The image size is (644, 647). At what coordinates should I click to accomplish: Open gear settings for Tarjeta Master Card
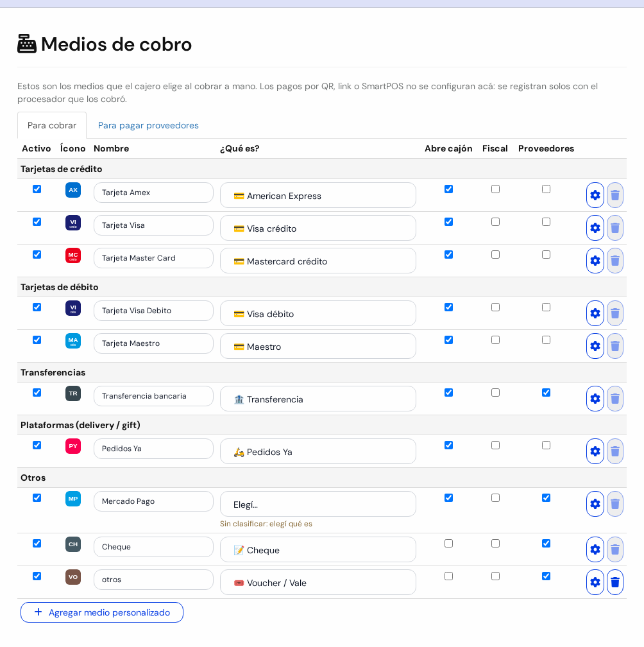595,261
